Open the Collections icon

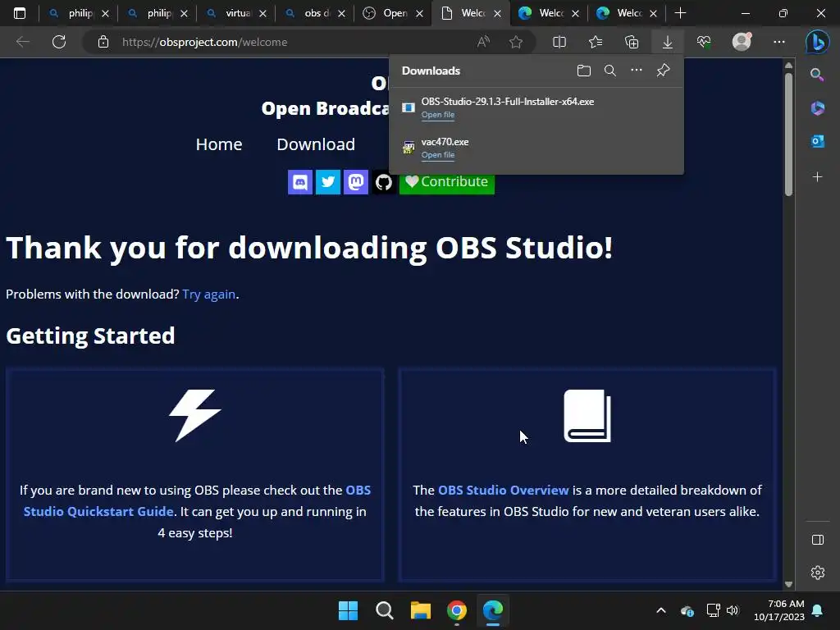point(632,42)
